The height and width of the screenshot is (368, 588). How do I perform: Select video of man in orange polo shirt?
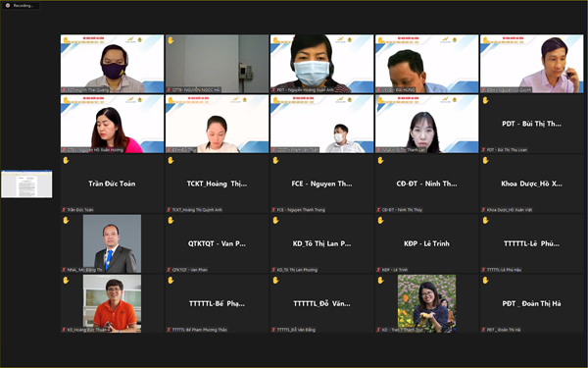click(x=112, y=303)
